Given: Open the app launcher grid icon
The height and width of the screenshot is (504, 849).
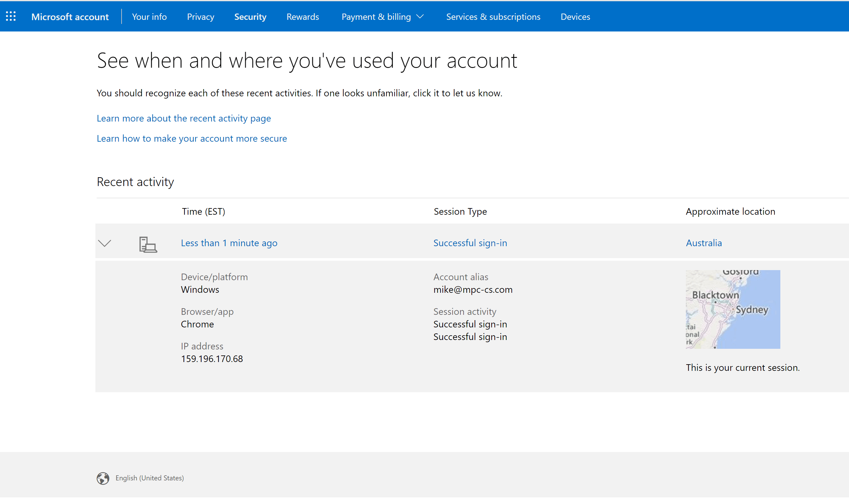Looking at the screenshot, I should 10,16.
